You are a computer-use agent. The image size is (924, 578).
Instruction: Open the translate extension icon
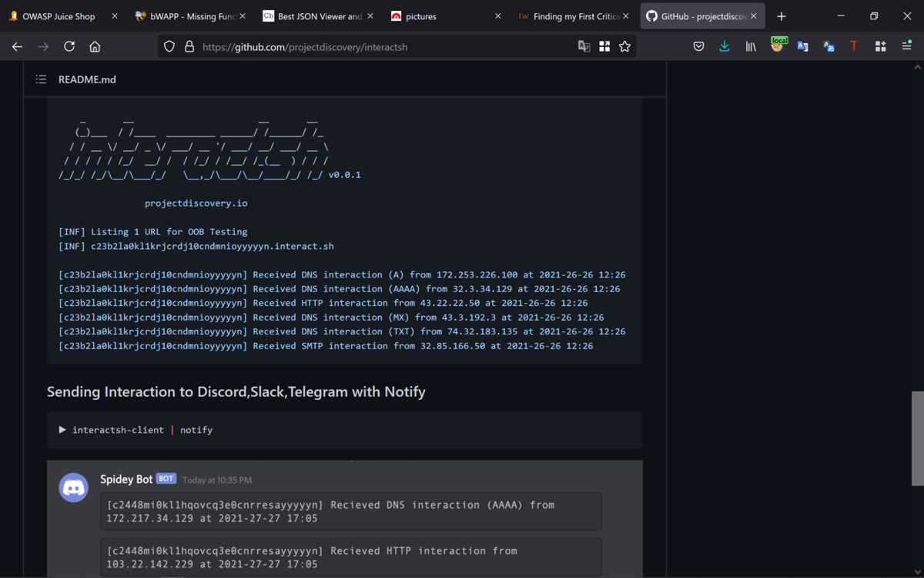[802, 47]
